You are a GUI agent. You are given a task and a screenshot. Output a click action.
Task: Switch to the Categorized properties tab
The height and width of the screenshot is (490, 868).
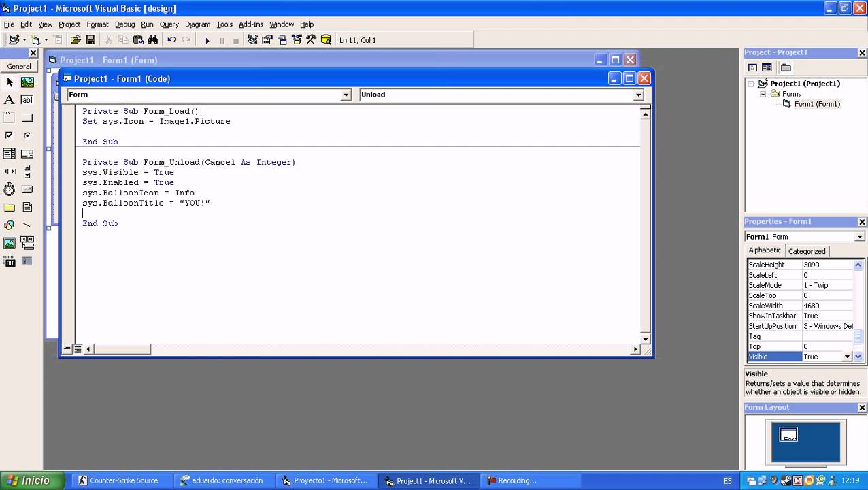(x=806, y=251)
